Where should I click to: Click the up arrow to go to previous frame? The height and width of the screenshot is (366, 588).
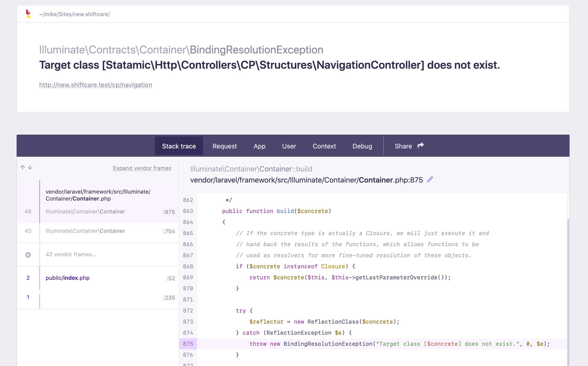22,167
